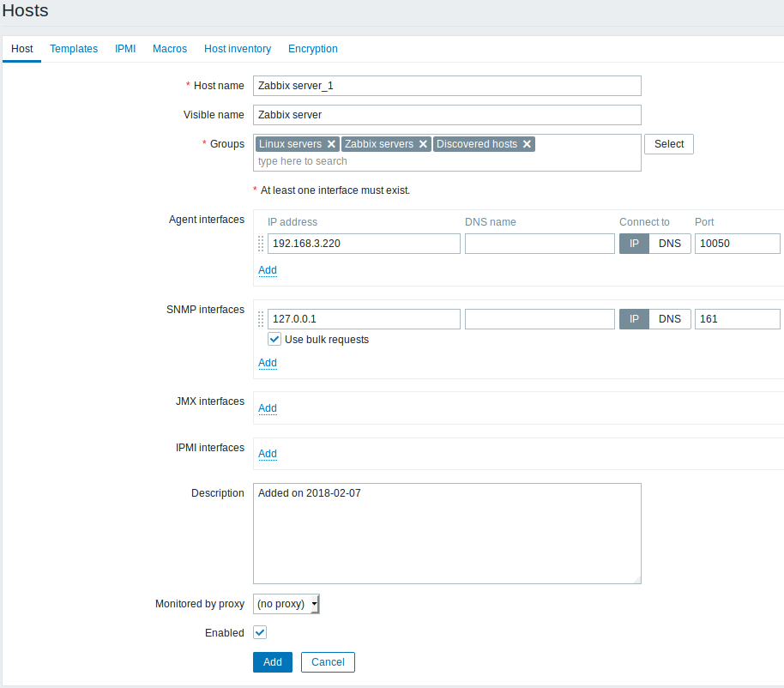The image size is (784, 688).
Task: Remove the Discovered hosts group tag
Action: coord(527,144)
